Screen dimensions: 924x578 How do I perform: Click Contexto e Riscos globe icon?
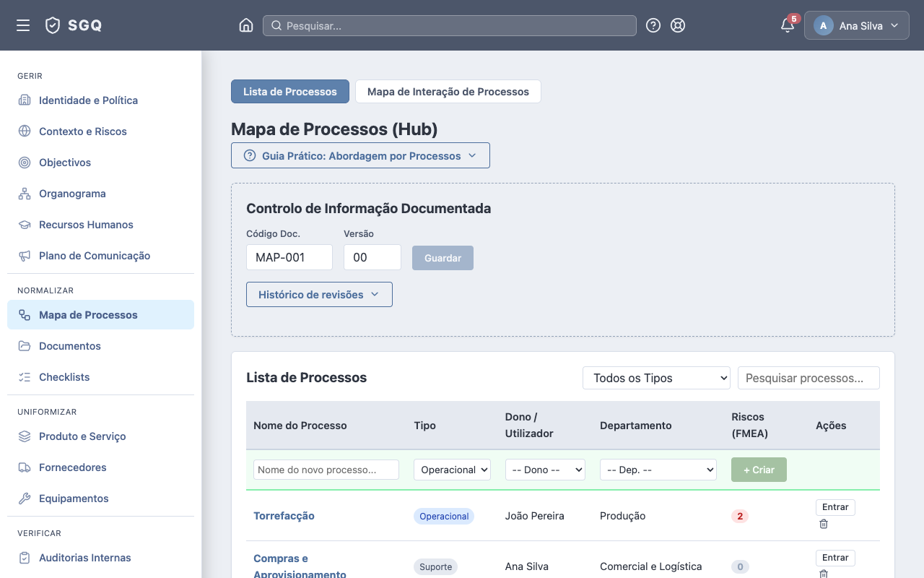(25, 131)
